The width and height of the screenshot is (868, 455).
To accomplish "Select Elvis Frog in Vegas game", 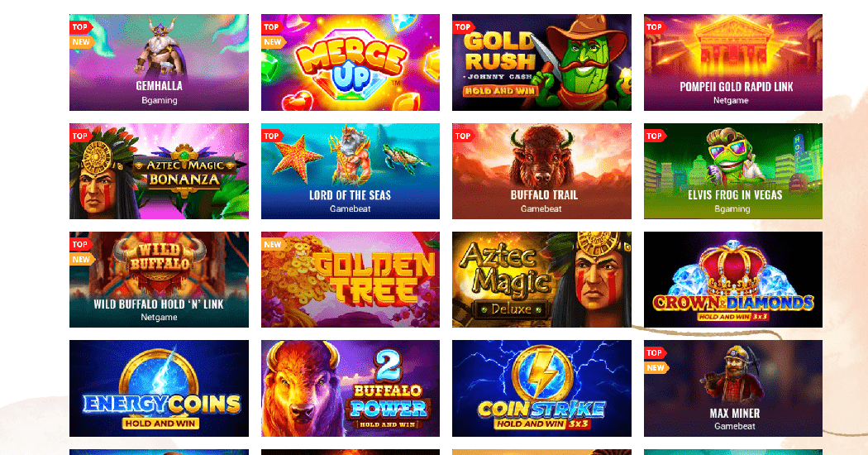I will click(733, 171).
